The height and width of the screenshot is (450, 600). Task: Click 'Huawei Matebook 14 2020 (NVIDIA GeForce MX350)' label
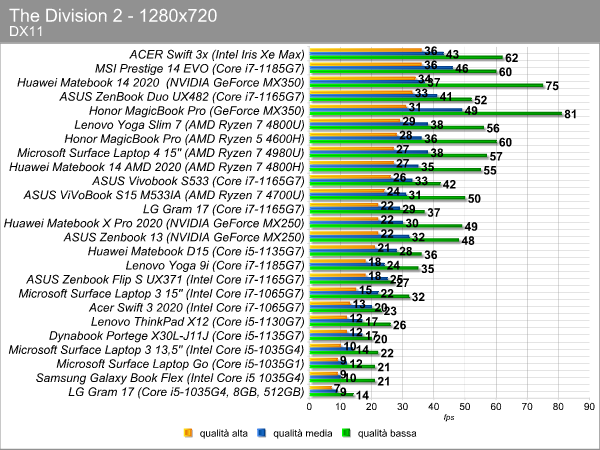point(161,83)
